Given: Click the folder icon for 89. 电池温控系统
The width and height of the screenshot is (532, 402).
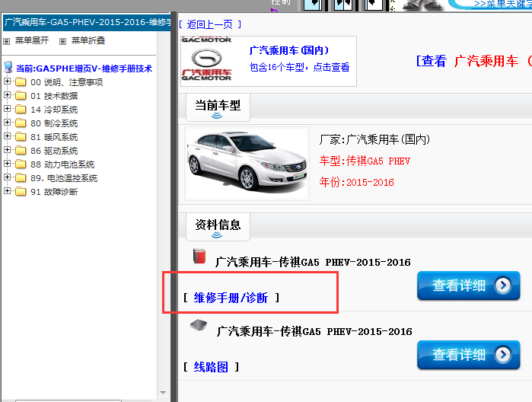Looking at the screenshot, I should [21, 177].
